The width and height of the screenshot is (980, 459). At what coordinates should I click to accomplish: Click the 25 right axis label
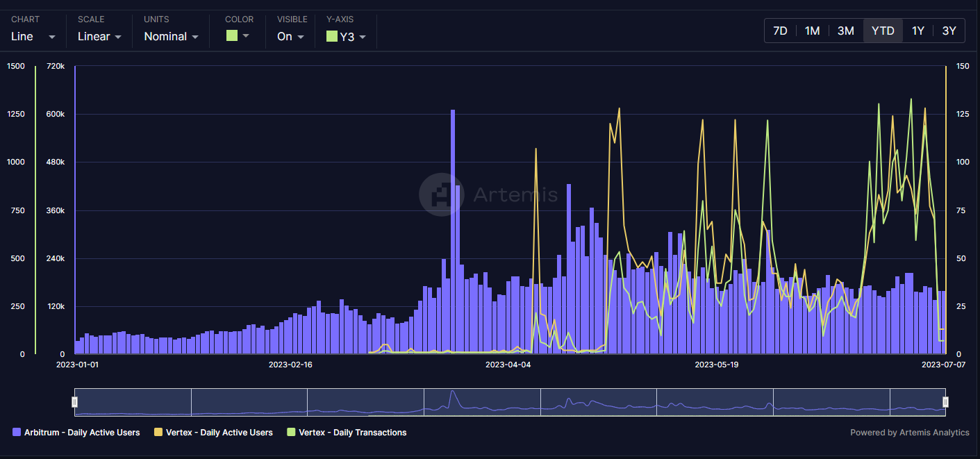tap(961, 306)
